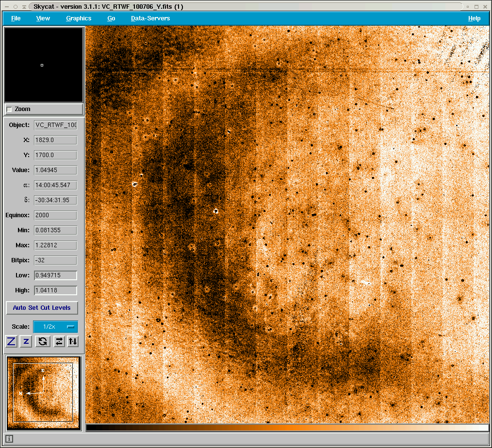Click the info icon in status bar

click(x=9, y=439)
